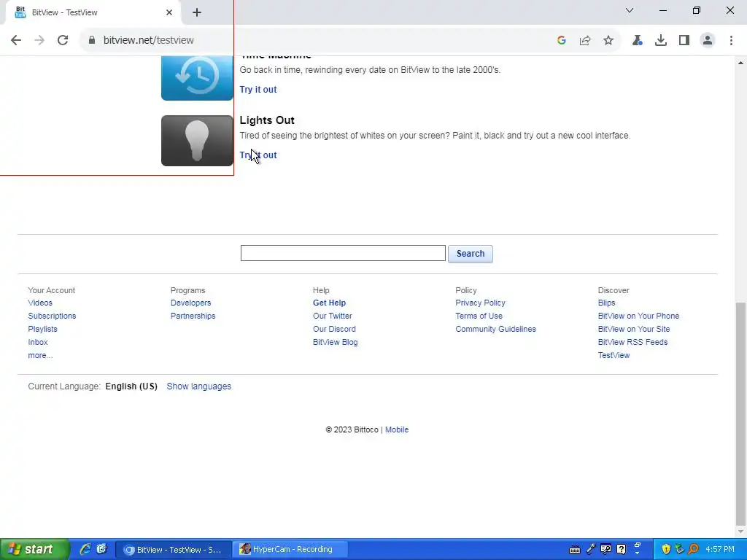Screen dimensions: 747x560
Task: Open BitView on Your Phone link
Action: [638, 316]
